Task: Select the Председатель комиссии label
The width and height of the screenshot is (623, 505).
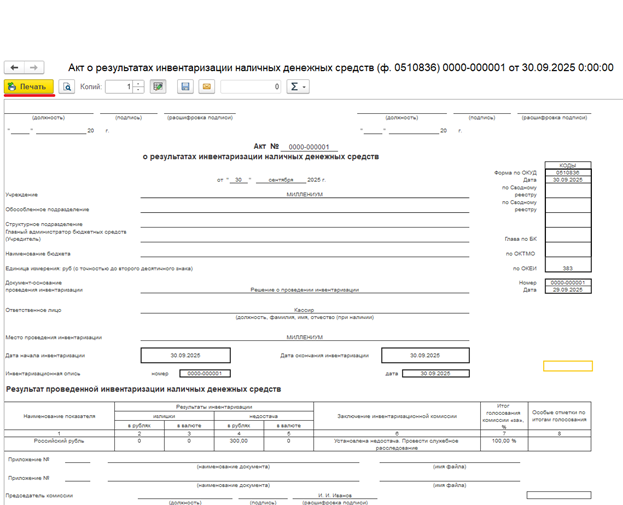Action: tap(39, 495)
